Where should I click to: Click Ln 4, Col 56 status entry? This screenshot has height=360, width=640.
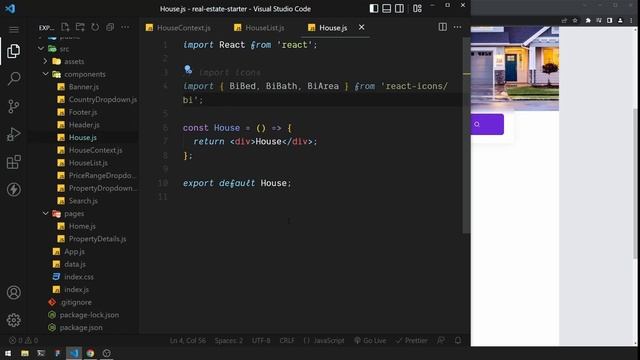tap(188, 340)
